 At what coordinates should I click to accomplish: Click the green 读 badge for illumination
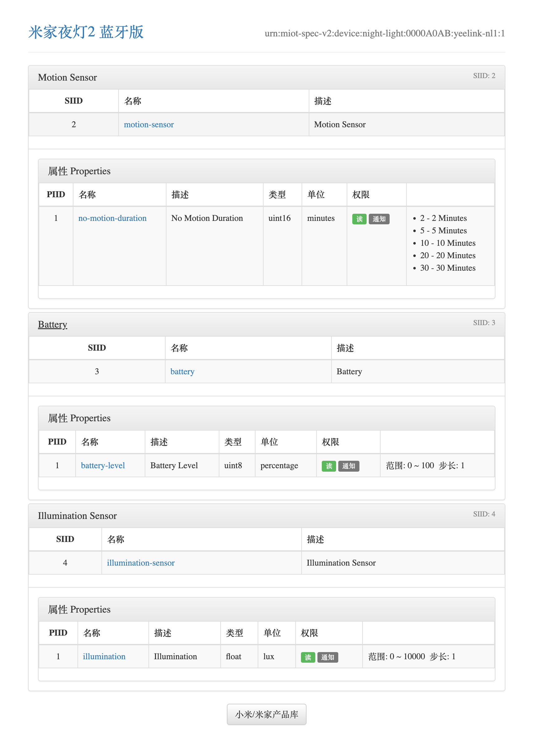[x=308, y=657]
